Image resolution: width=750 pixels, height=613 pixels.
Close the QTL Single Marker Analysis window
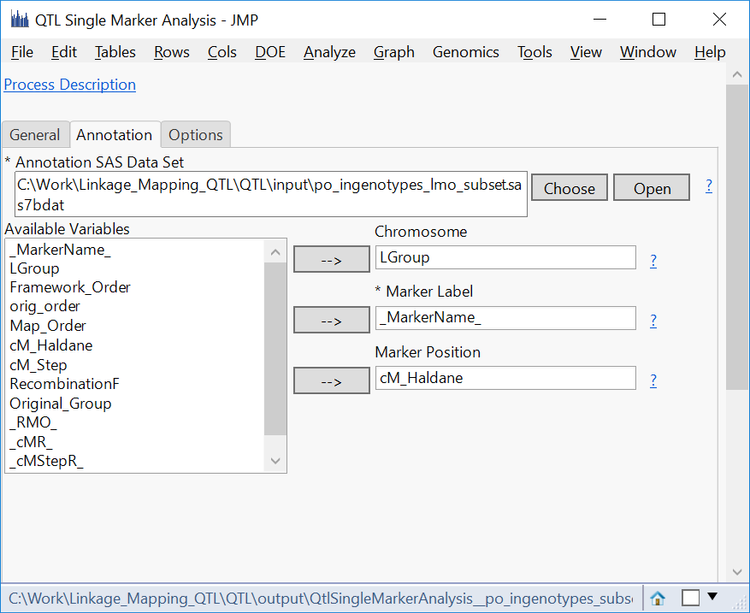click(719, 20)
